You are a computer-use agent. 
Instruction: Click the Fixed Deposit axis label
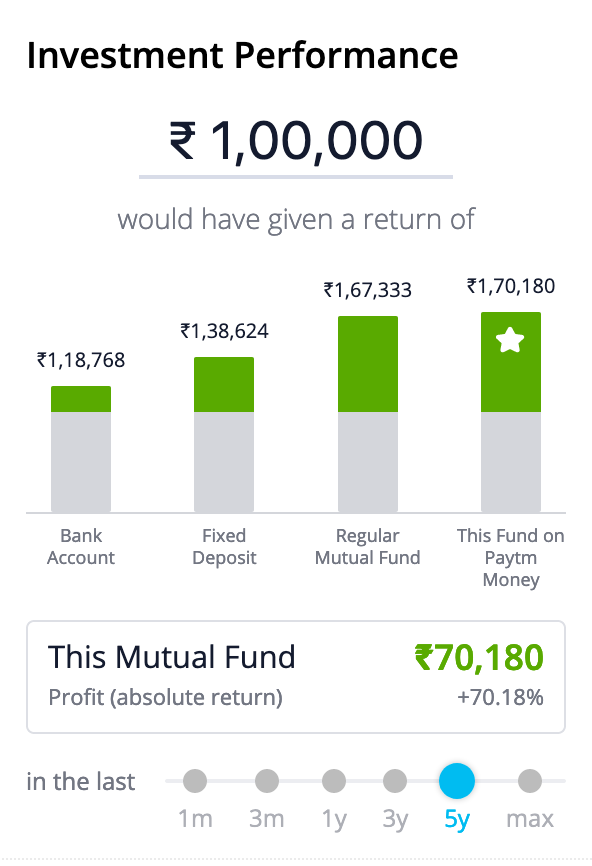tap(224, 547)
